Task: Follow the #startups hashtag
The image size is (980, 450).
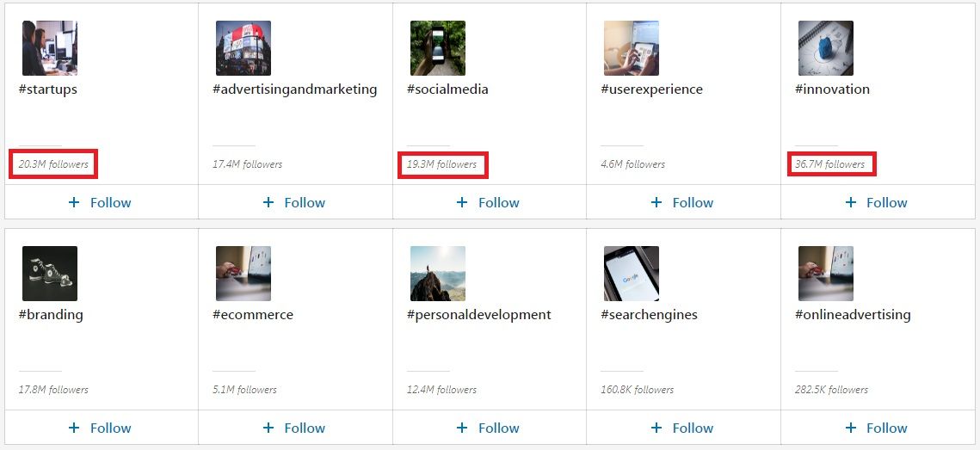Action: (100, 202)
